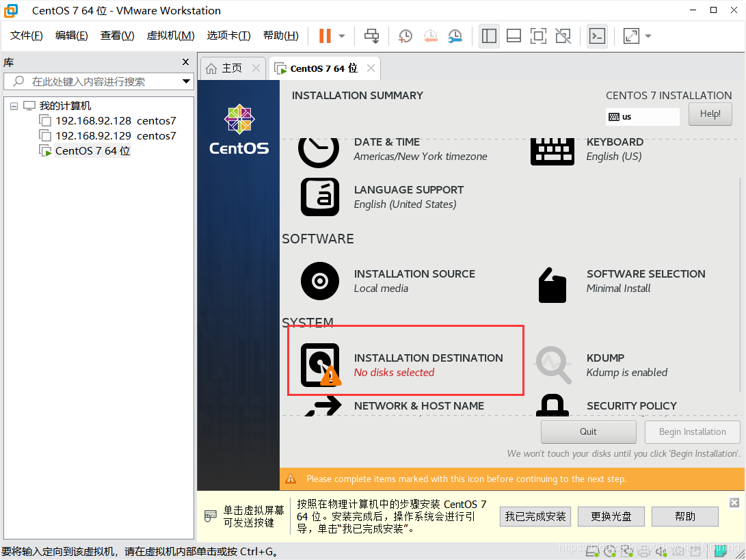Open the 帮助(H) menu
Image resolution: width=746 pixels, height=560 pixels.
[281, 36]
